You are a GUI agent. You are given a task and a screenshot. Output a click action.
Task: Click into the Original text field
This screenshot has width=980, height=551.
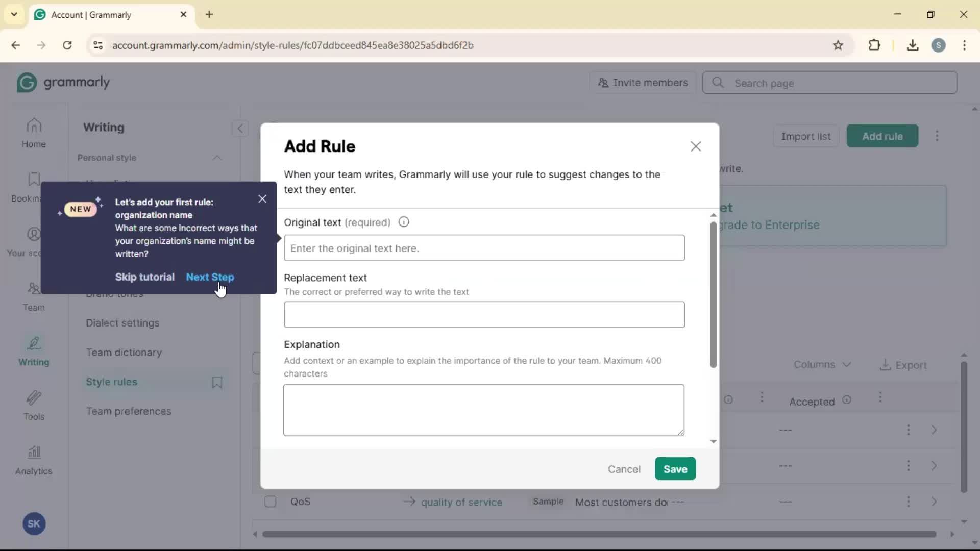click(x=484, y=248)
